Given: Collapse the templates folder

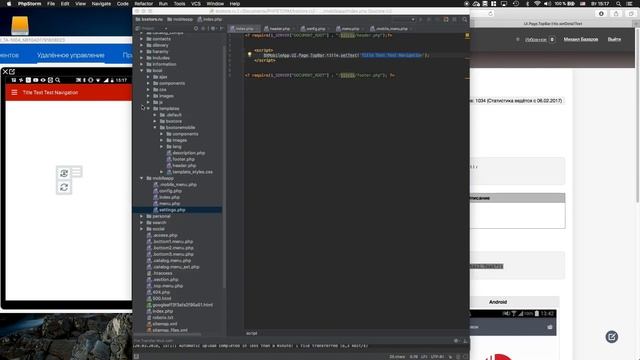Looking at the screenshot, I should pyautogui.click(x=148, y=109).
